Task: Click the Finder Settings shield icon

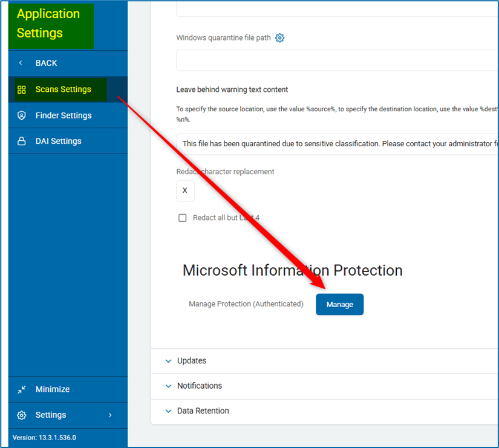Action: point(21,115)
